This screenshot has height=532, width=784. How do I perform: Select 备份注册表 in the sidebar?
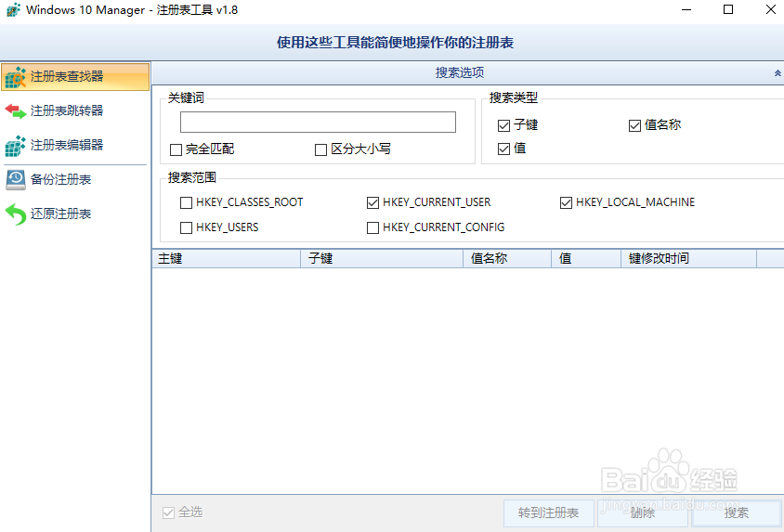[75, 179]
